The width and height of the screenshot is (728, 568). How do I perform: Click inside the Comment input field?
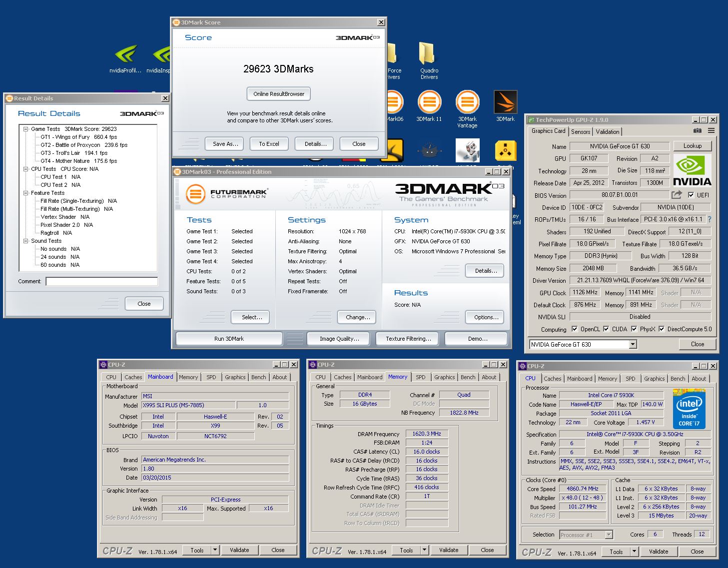[101, 281]
